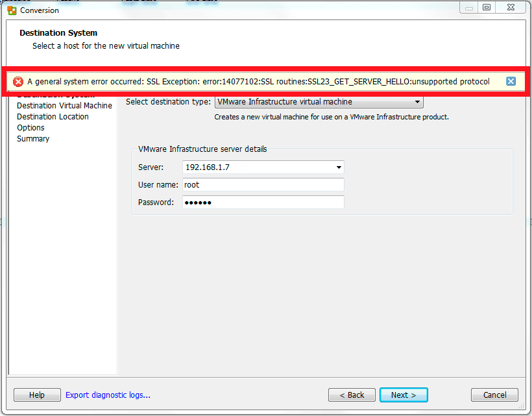Select the Destination Location step
The height and width of the screenshot is (416, 532).
point(53,116)
